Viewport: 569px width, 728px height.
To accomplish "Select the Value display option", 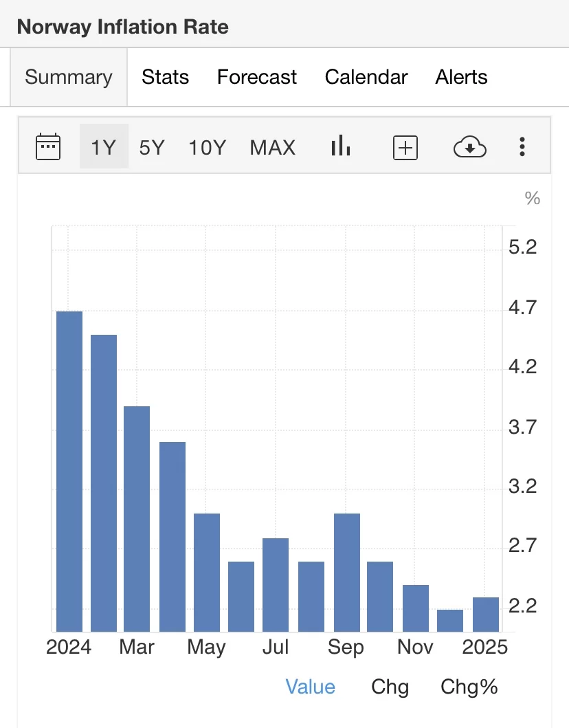I will point(311,687).
